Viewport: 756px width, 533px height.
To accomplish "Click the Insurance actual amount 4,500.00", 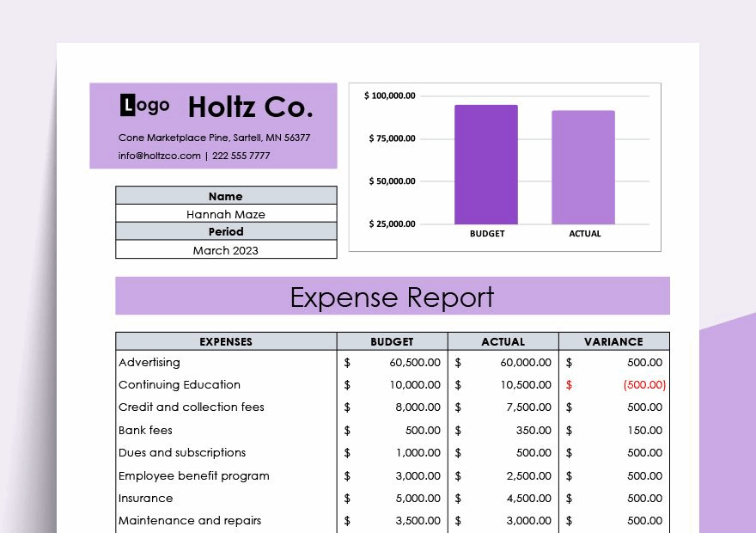I will pos(527,498).
